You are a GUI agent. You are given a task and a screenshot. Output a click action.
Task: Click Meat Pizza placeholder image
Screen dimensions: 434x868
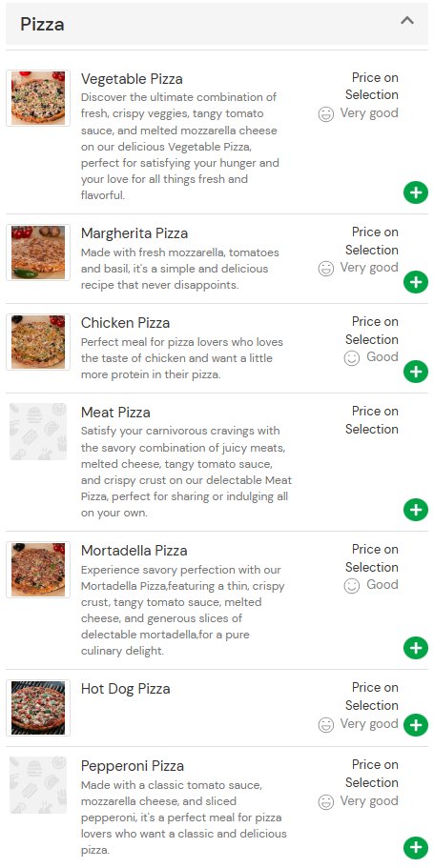tap(38, 432)
